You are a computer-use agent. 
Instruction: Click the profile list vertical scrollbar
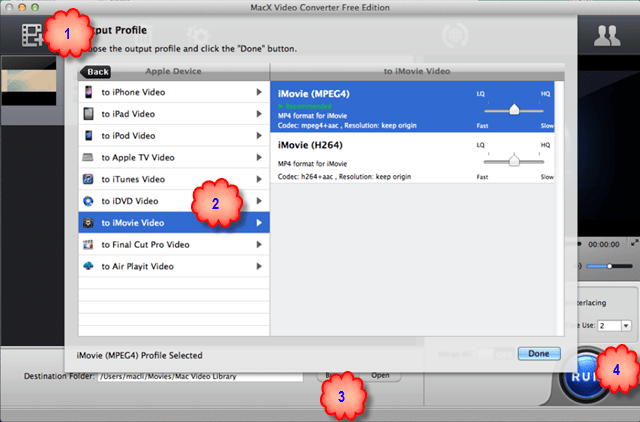559,208
